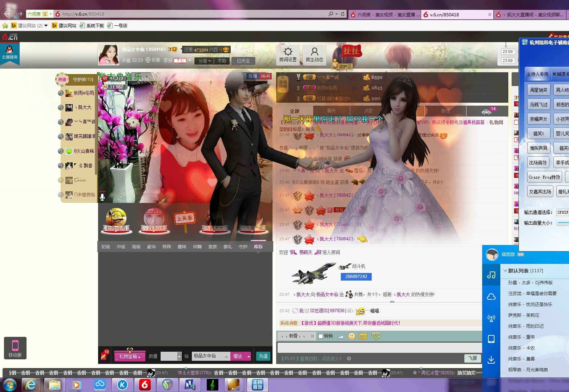Click the VIP icon in chat toolbar
The height and width of the screenshot is (392, 569).
[x=363, y=336]
